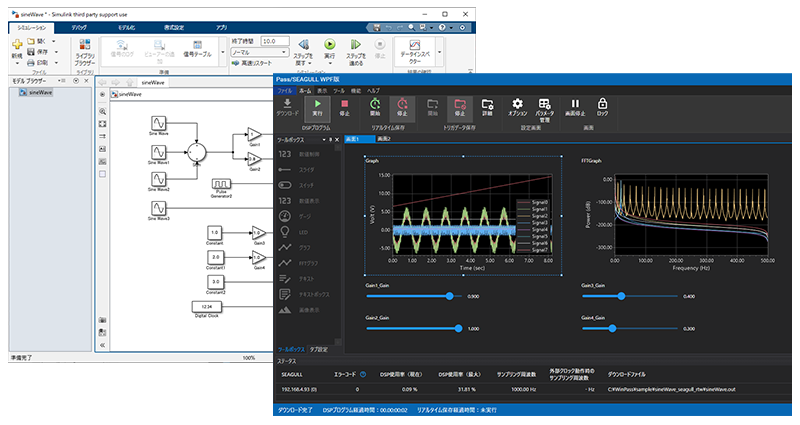Viewport: 800px width, 425px height.
Task: Click sampling frequency 1000.00 Hz value
Action: (522, 389)
